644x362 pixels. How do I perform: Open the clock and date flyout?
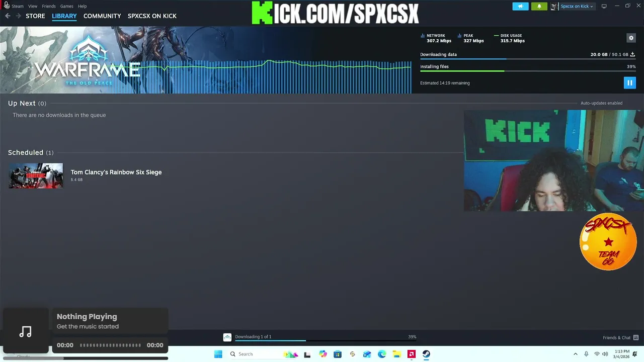tap(622, 354)
